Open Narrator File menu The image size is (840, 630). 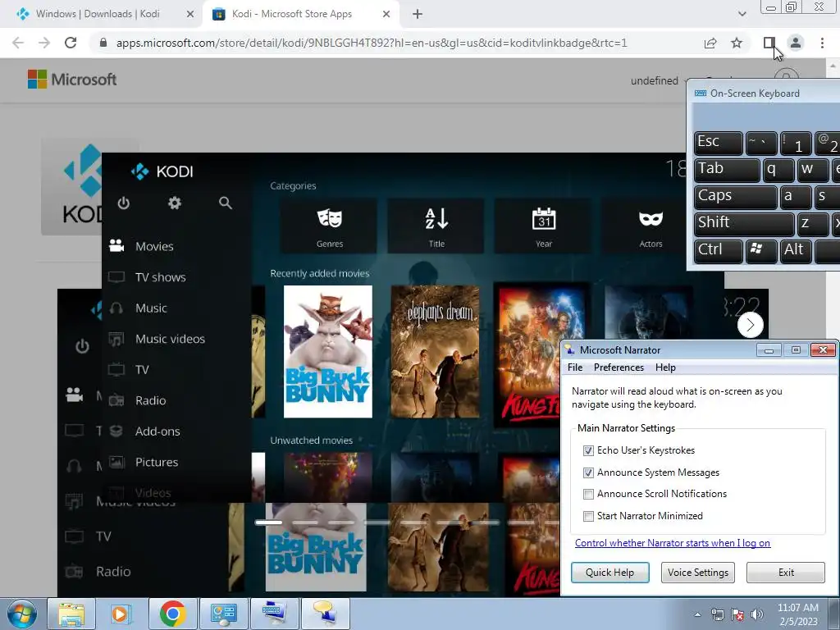pos(575,367)
